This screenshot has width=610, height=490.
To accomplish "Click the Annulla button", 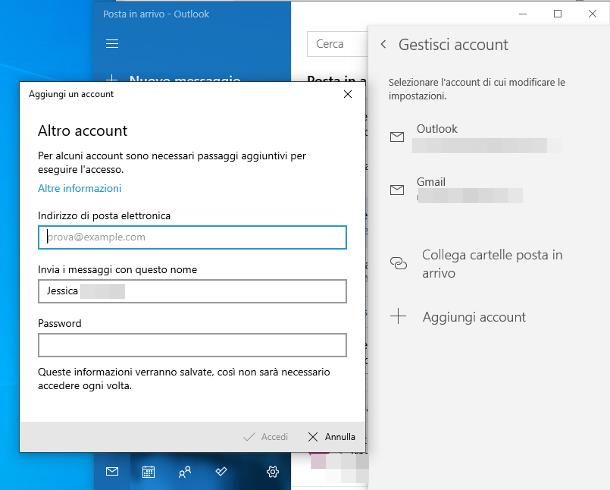I will tap(331, 437).
